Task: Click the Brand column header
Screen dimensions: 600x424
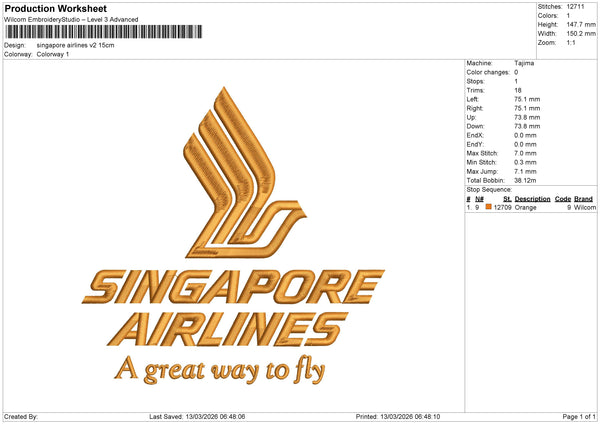Action: 584,199
